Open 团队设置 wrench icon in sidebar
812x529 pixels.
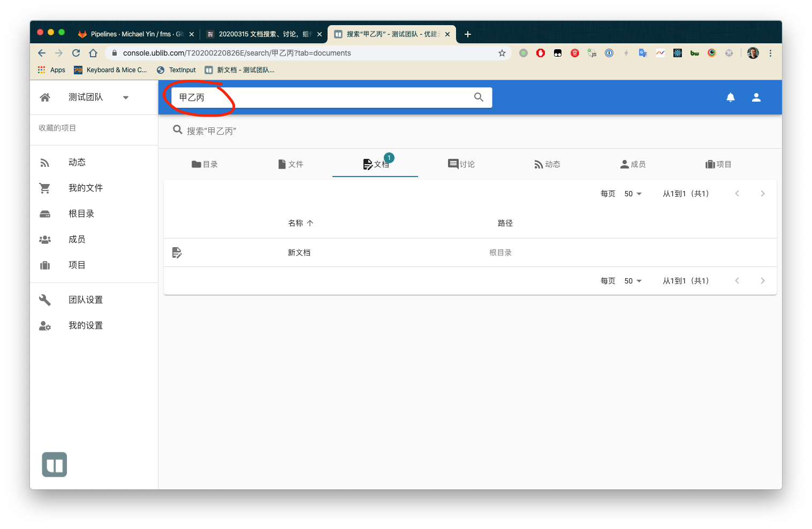(x=45, y=300)
